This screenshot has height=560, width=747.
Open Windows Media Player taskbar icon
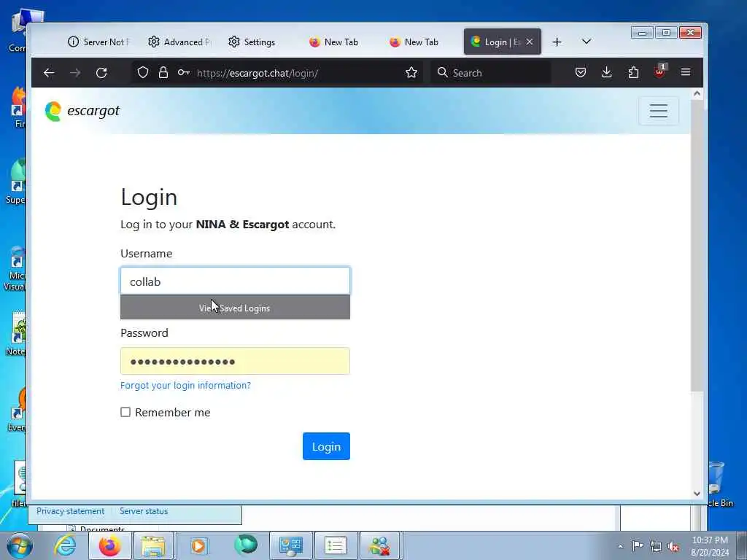click(198, 545)
